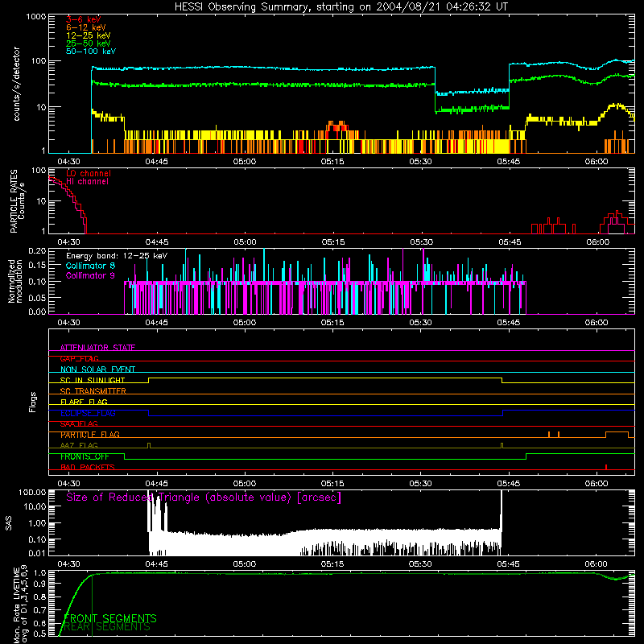Click the PARTICLE_FLAG label
This screenshot has width=644, height=644.
pyautogui.click(x=90, y=435)
